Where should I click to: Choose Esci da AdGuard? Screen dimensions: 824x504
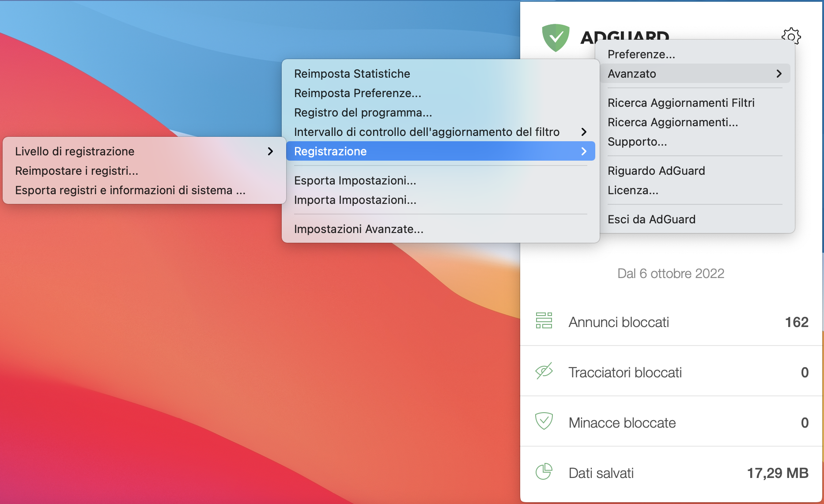pyautogui.click(x=695, y=219)
